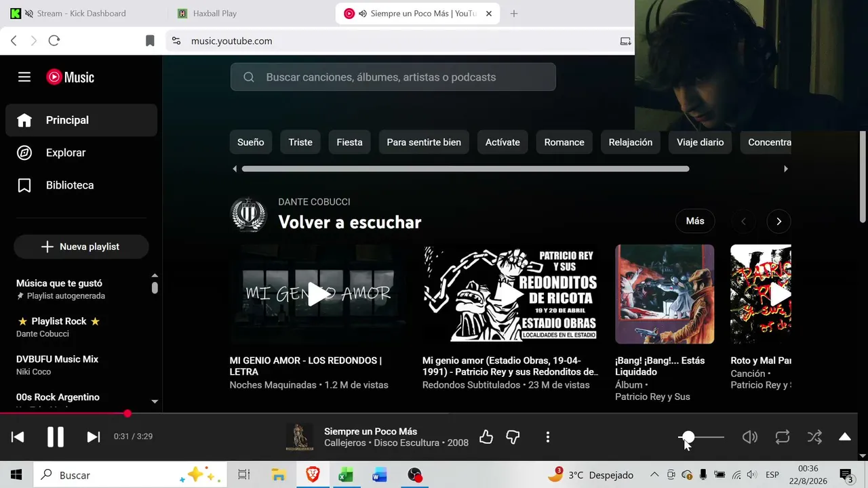Open Mi genio amor Estadio Obras title

pyautogui.click(x=511, y=366)
